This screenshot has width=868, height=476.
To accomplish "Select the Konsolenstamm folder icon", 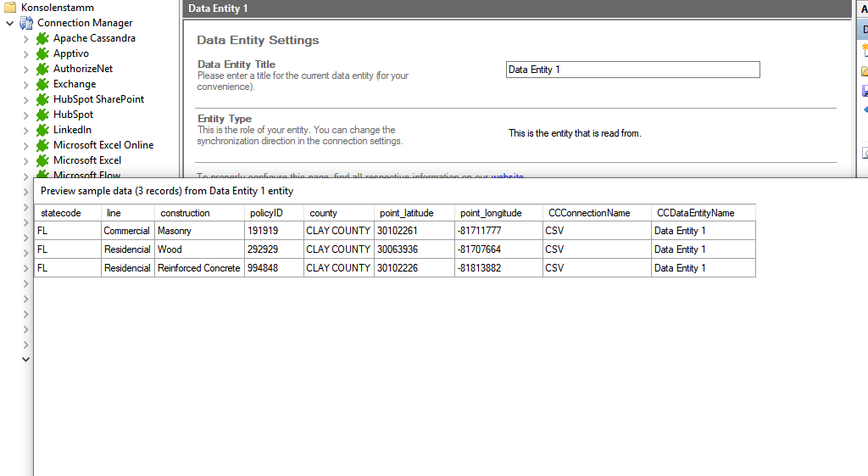I will coord(10,8).
